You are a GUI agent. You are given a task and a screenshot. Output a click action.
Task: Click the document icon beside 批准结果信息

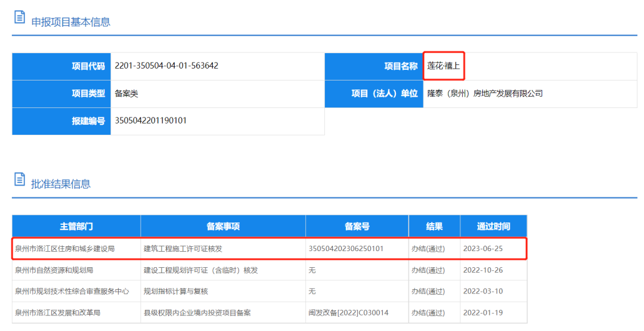click(20, 179)
